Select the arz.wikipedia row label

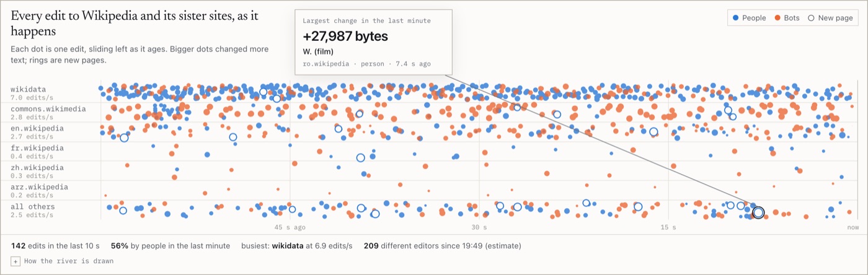tap(39, 187)
